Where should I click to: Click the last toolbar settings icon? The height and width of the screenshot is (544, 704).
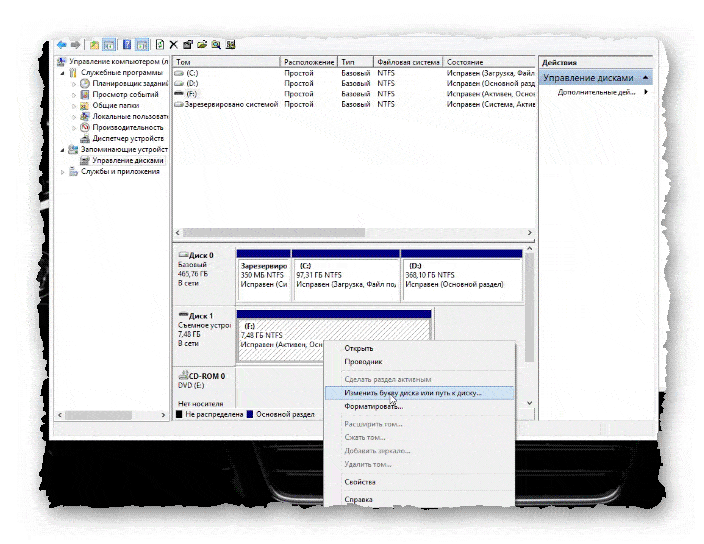230,44
